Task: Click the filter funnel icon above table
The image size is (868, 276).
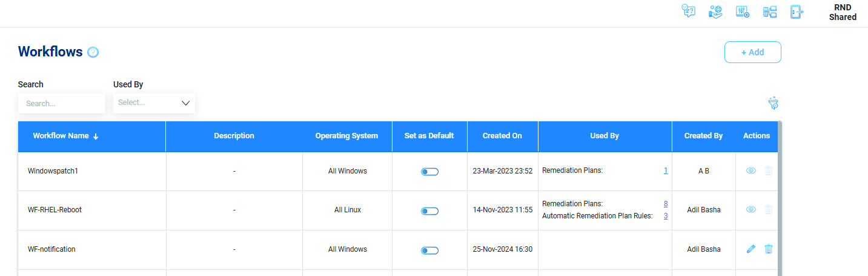Action: pos(774,103)
